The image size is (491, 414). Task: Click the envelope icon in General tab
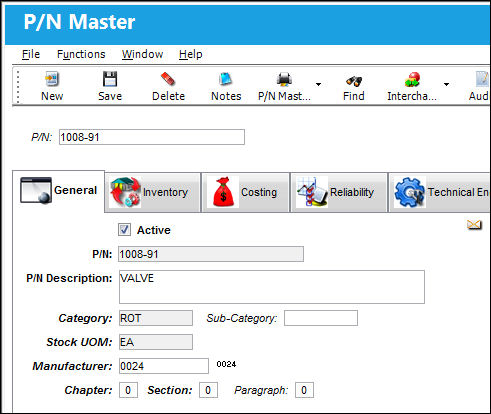coord(474,225)
